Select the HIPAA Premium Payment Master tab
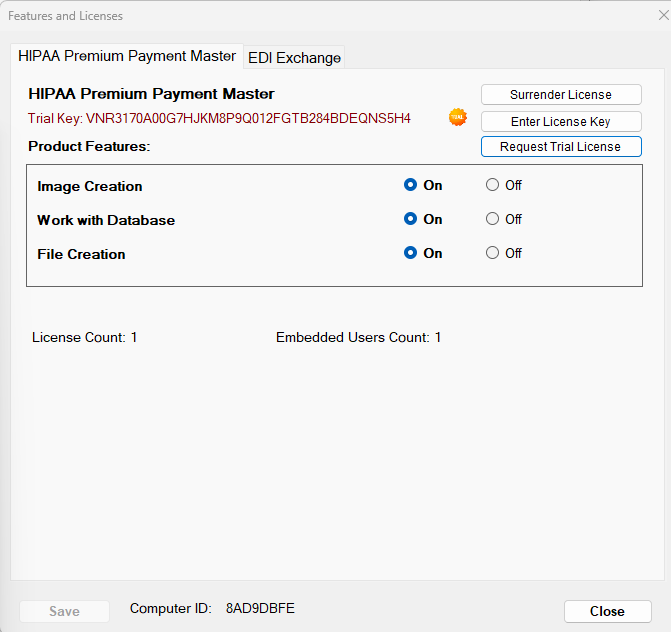 click(x=127, y=56)
